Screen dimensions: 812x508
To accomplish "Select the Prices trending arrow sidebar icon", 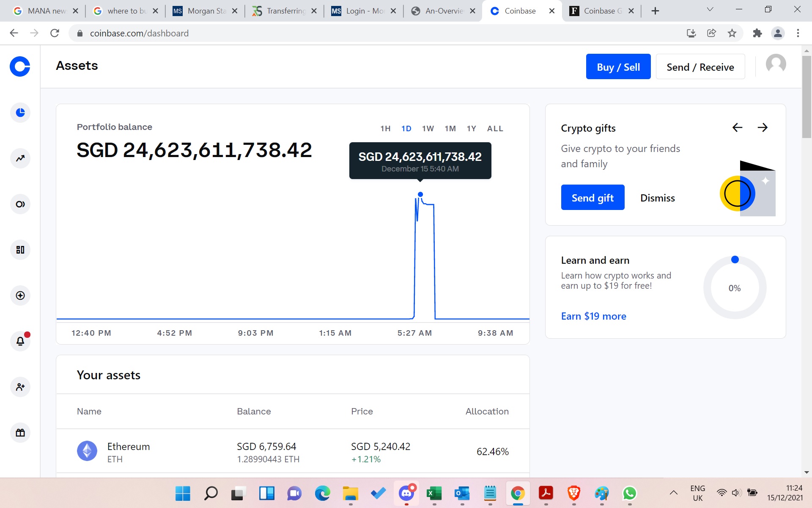I will click(20, 158).
